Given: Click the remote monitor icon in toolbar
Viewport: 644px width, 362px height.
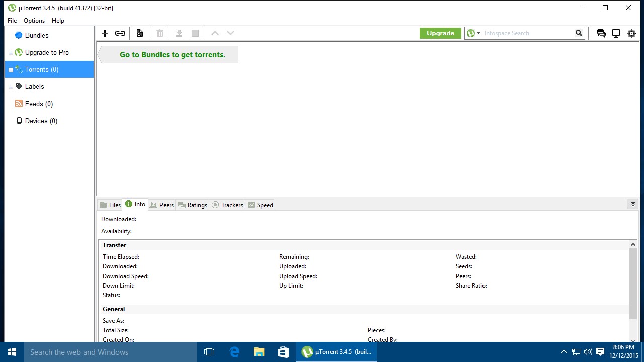Looking at the screenshot, I should pyautogui.click(x=616, y=33).
